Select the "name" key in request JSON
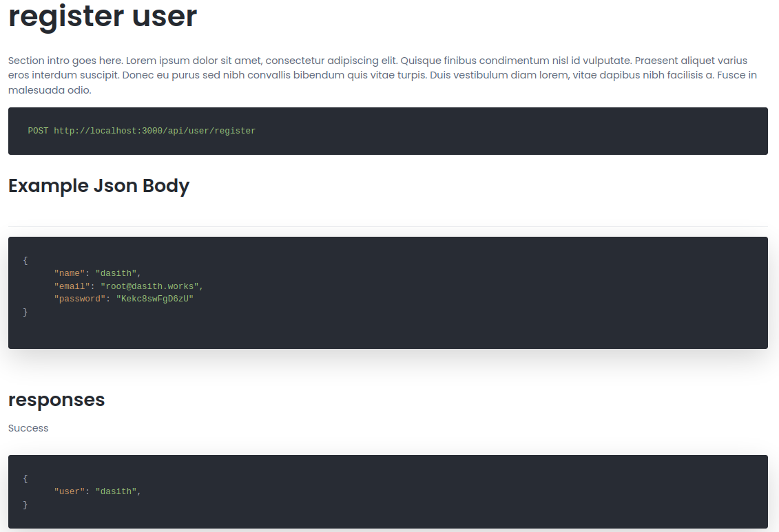Screen dimensions: 779x532 tap(69, 273)
